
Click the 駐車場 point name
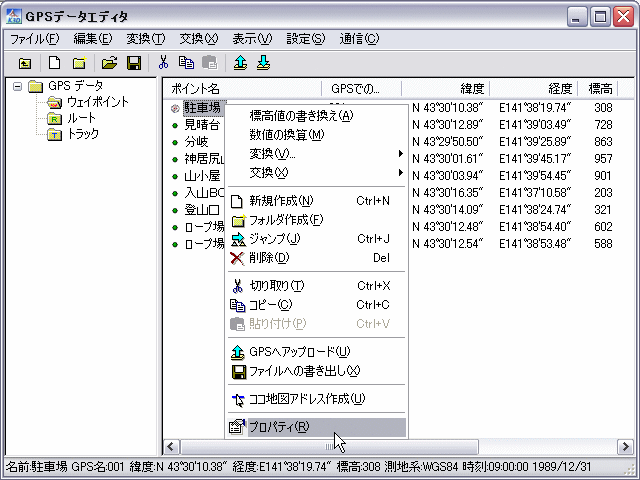click(202, 108)
